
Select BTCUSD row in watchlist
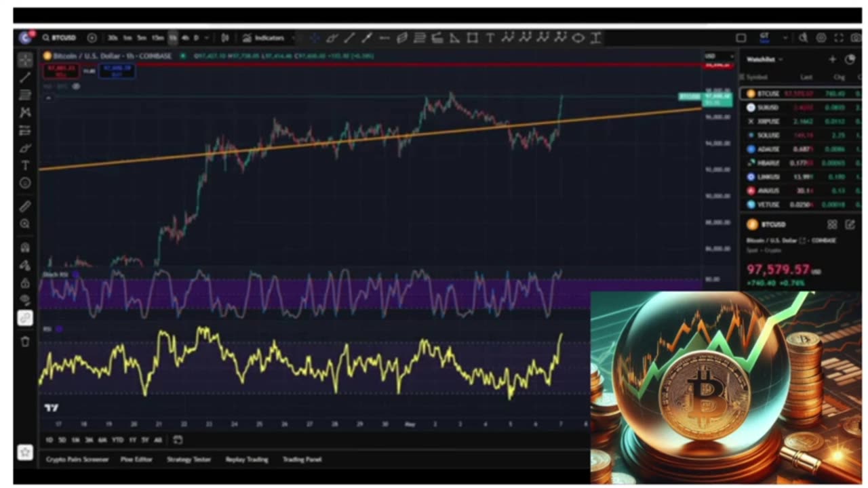tap(801, 94)
